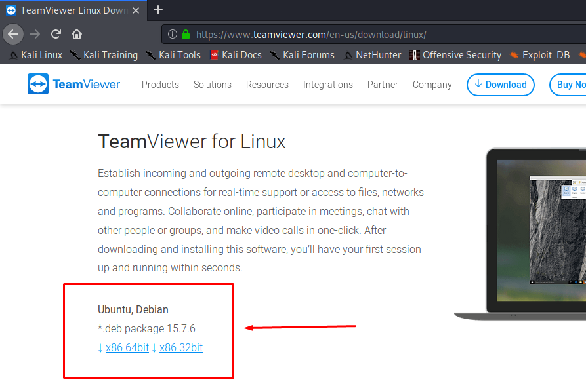
Task: Go to the browser home page icon
Action: 77,34
